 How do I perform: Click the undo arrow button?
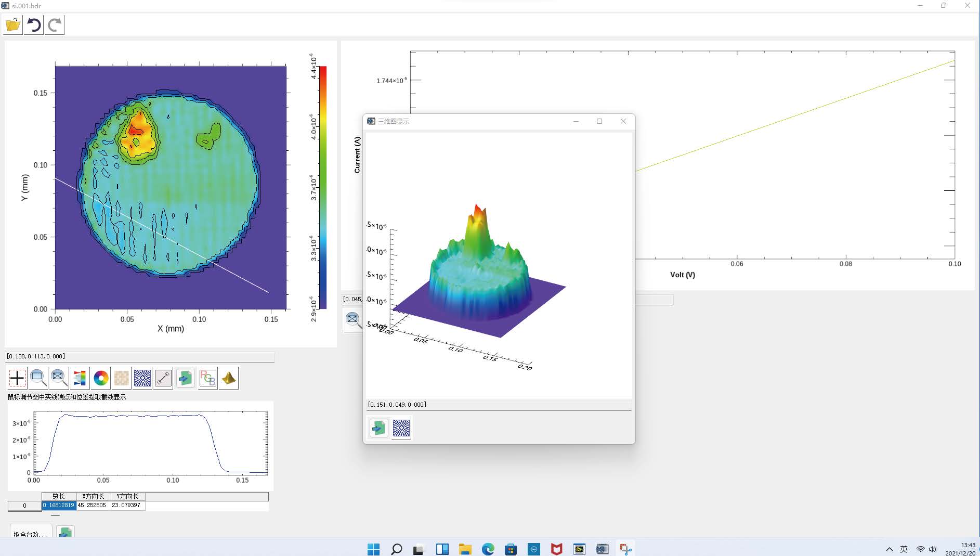click(34, 25)
